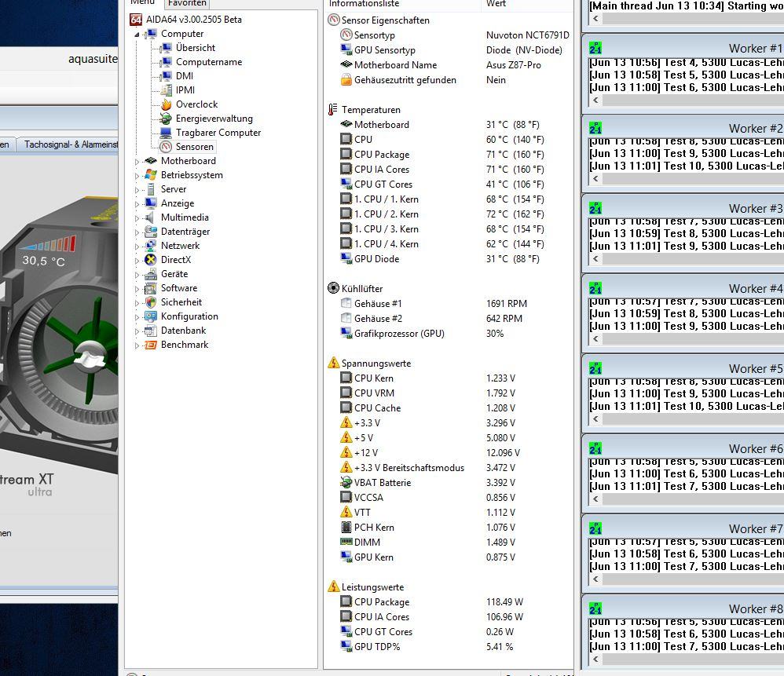Click the 30,5 °C reading in aquasuite
784x676 pixels.
click(x=43, y=261)
